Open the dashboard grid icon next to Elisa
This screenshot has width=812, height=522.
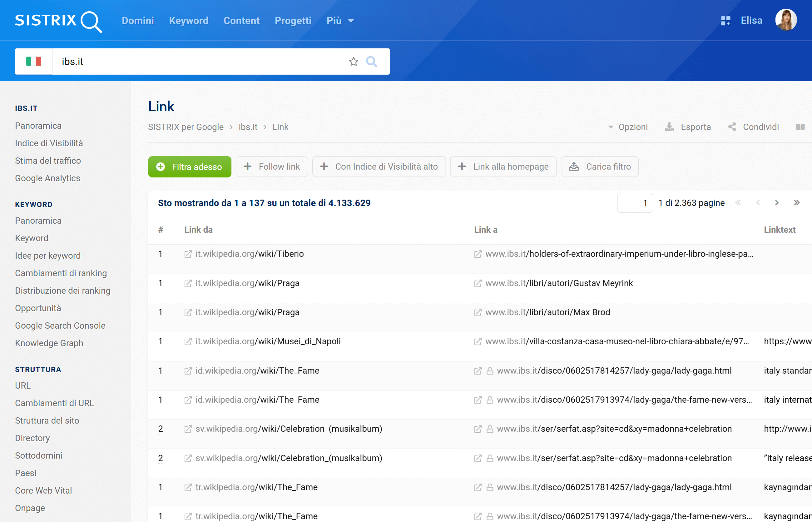[x=725, y=21]
